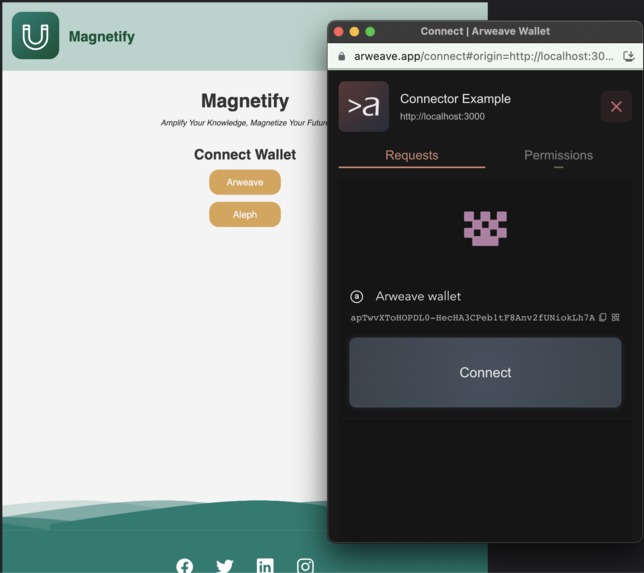Switch to the Permissions tab
Image resolution: width=644 pixels, height=573 pixels.
[x=558, y=155]
